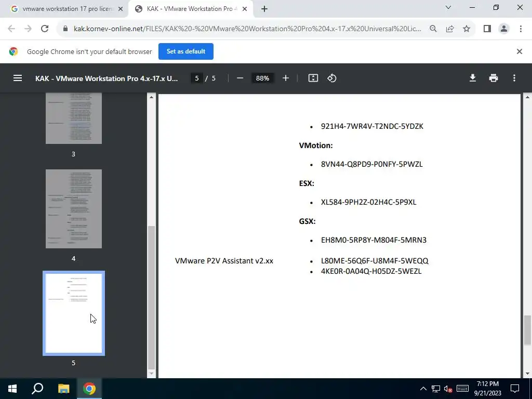Click key 8VN44-Q8PD9-P0NFY-5PWZL

click(371, 164)
